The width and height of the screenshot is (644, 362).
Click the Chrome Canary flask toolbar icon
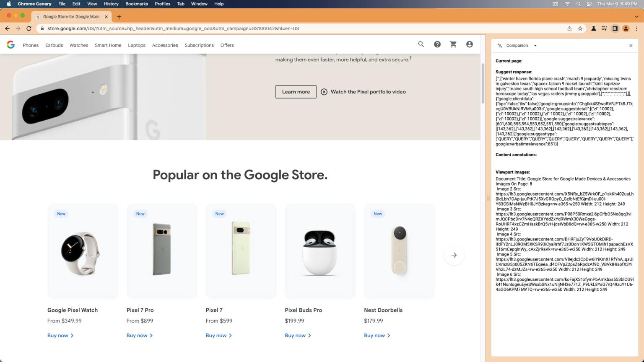point(593,28)
